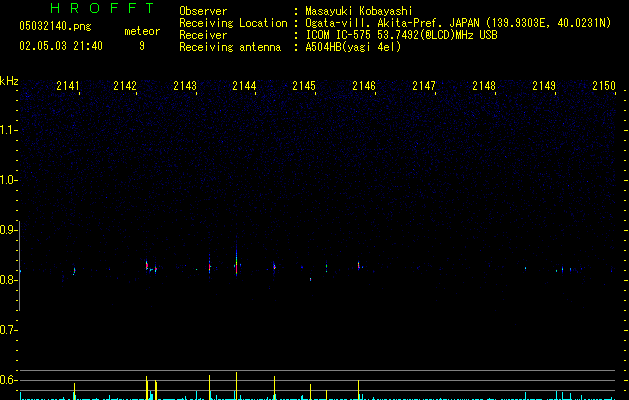This screenshot has height=400, width=629.
Task: Click the 2146 time axis marker
Action: [364, 85]
